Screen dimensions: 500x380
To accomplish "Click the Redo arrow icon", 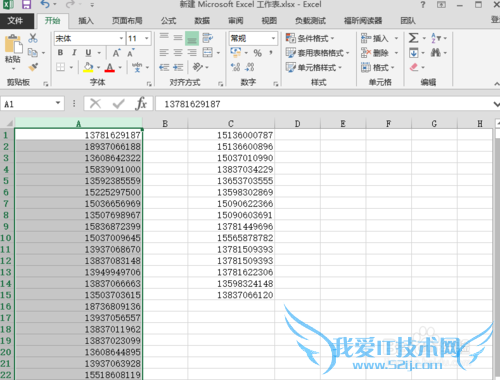I will (70, 4).
